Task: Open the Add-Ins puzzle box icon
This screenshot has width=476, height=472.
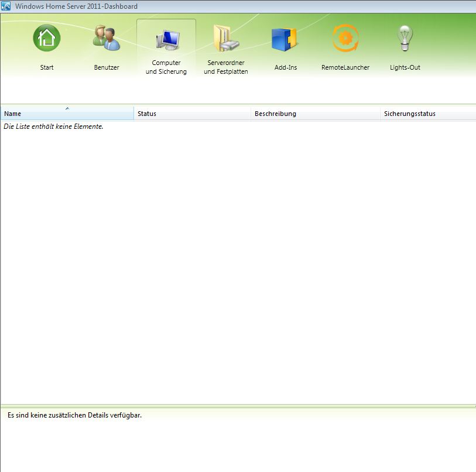Action: click(284, 39)
